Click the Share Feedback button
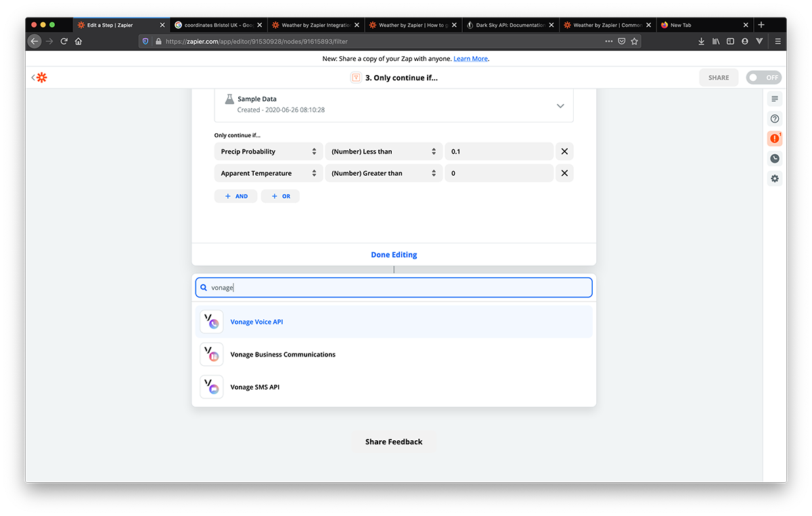 tap(394, 442)
